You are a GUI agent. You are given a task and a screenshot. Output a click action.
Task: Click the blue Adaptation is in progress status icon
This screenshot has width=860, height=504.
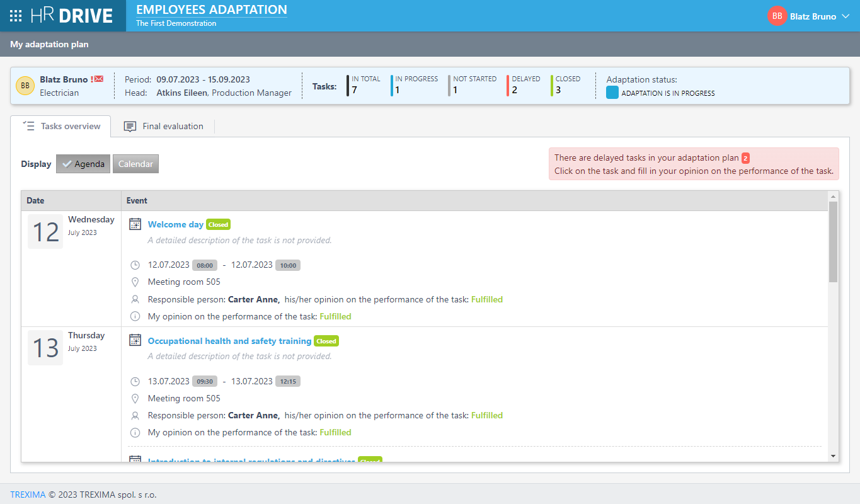click(612, 91)
